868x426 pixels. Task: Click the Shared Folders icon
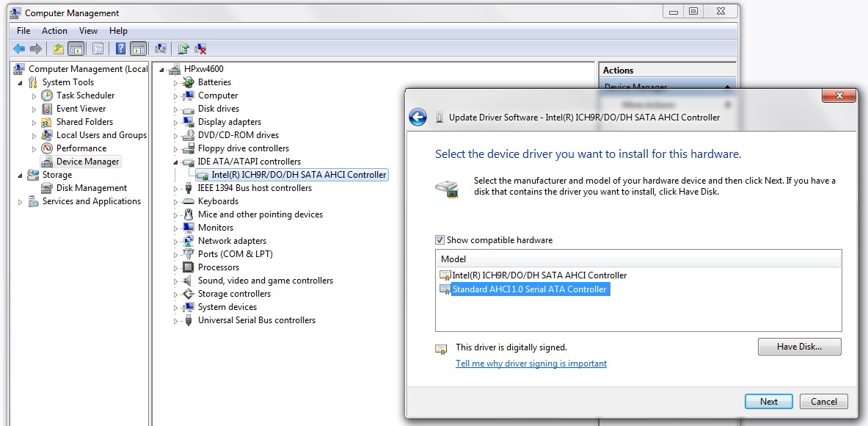tap(47, 122)
